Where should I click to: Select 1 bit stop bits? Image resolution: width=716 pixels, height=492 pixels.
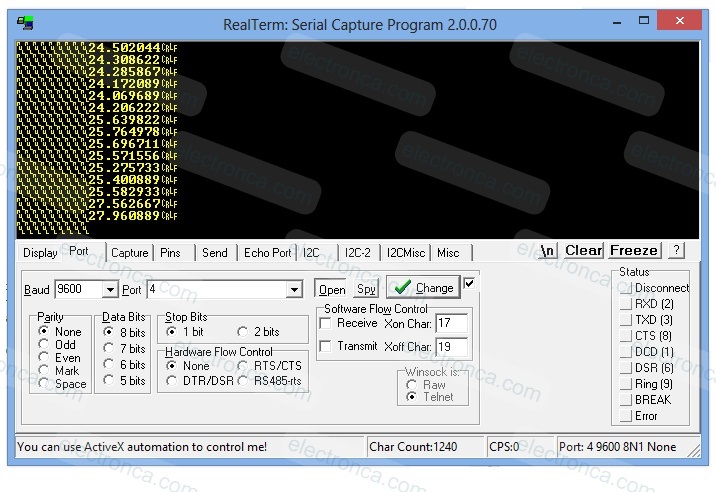[x=185, y=332]
